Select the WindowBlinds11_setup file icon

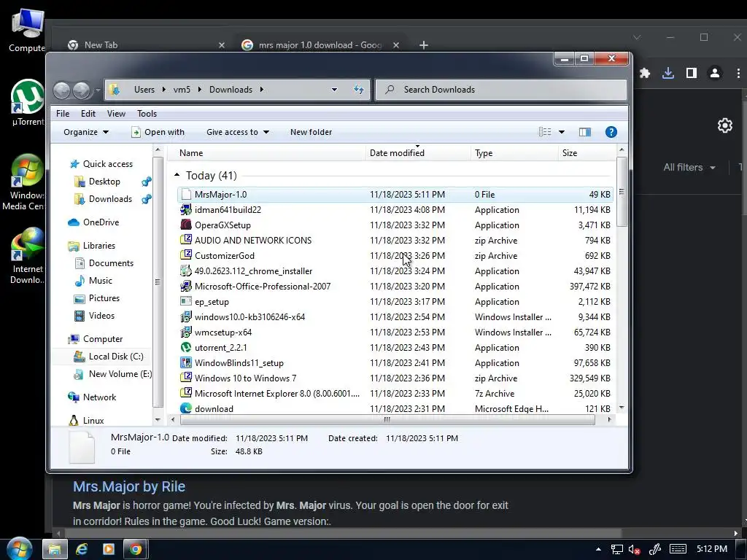186,363
